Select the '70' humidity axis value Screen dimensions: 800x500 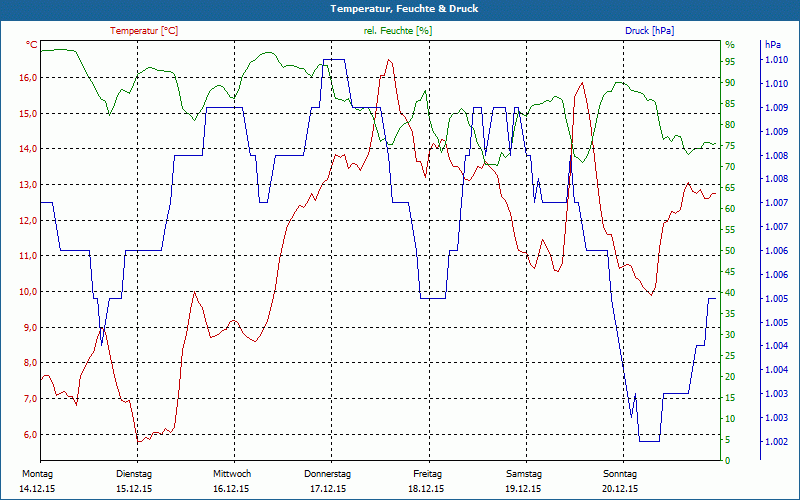point(730,167)
